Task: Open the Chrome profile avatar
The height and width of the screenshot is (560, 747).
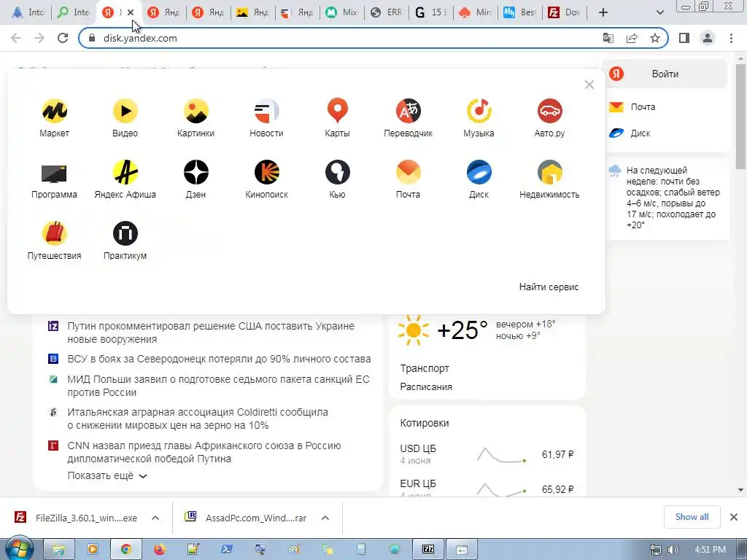Action: (708, 38)
